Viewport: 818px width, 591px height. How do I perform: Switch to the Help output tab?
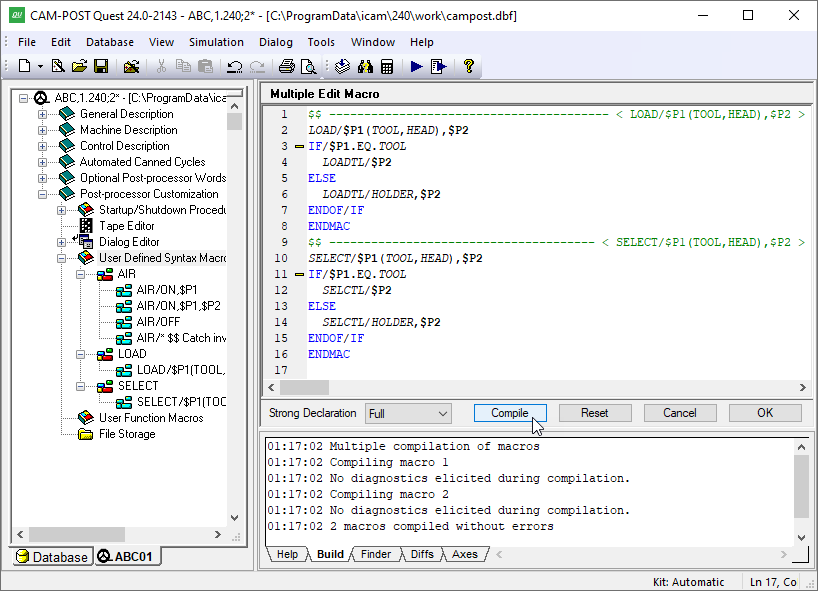click(287, 554)
